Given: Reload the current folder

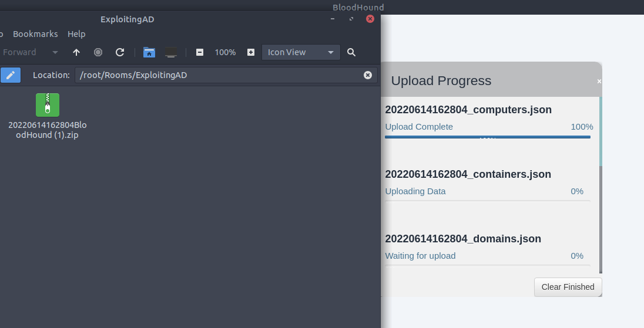Looking at the screenshot, I should point(120,52).
